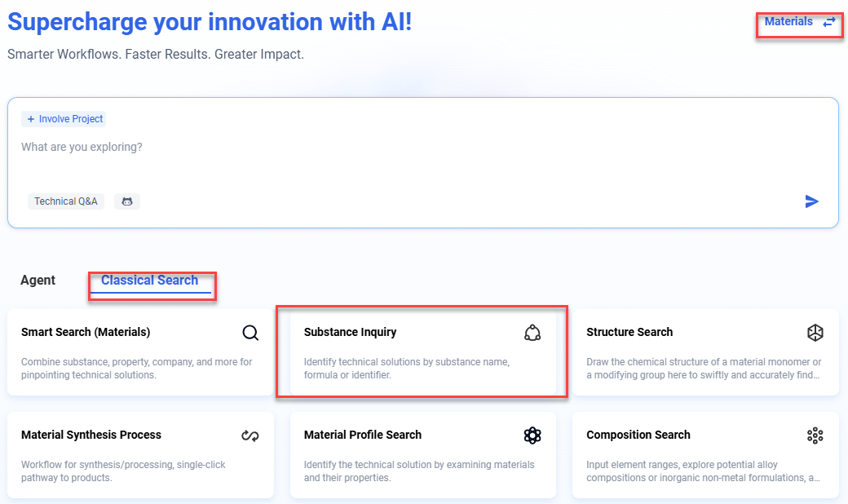The image size is (848, 504).
Task: Click the Materials domain switcher label
Action: click(788, 22)
